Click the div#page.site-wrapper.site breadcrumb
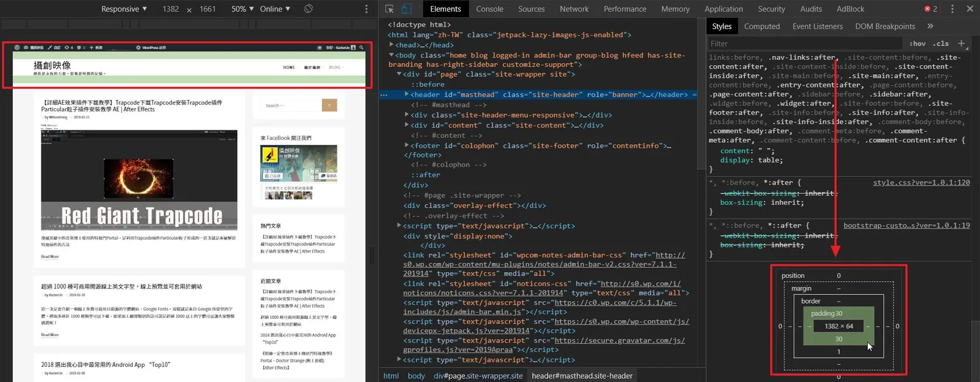980x382 pixels. (478, 376)
